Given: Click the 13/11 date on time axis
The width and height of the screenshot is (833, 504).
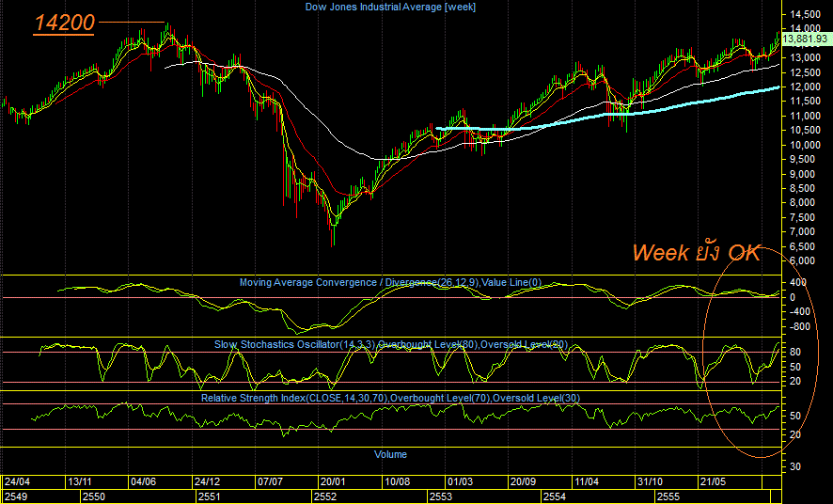Looking at the screenshot, I should 80,481.
